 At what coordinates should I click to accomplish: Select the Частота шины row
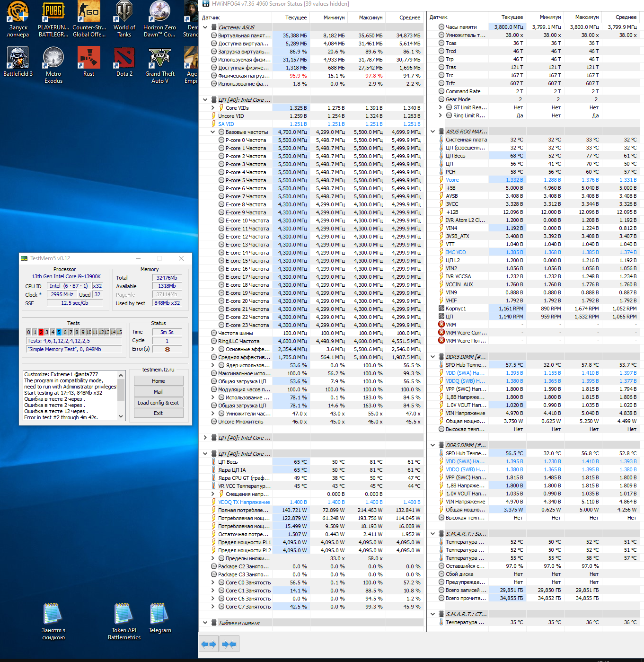click(311, 333)
